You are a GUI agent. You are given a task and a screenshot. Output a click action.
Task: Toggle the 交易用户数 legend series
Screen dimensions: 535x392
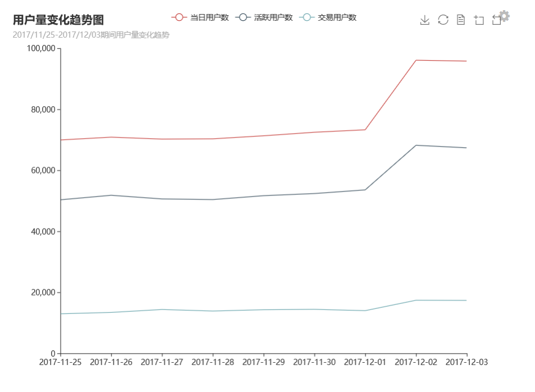[x=328, y=17]
